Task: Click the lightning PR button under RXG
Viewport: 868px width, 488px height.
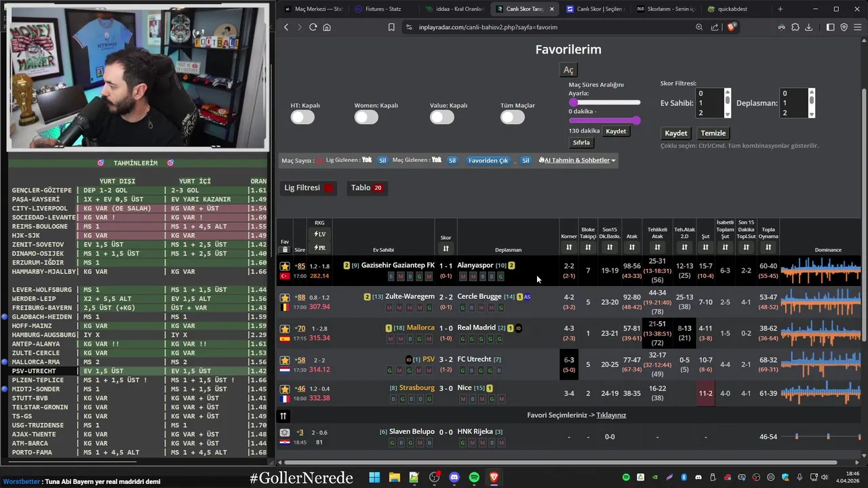Action: 319,248
